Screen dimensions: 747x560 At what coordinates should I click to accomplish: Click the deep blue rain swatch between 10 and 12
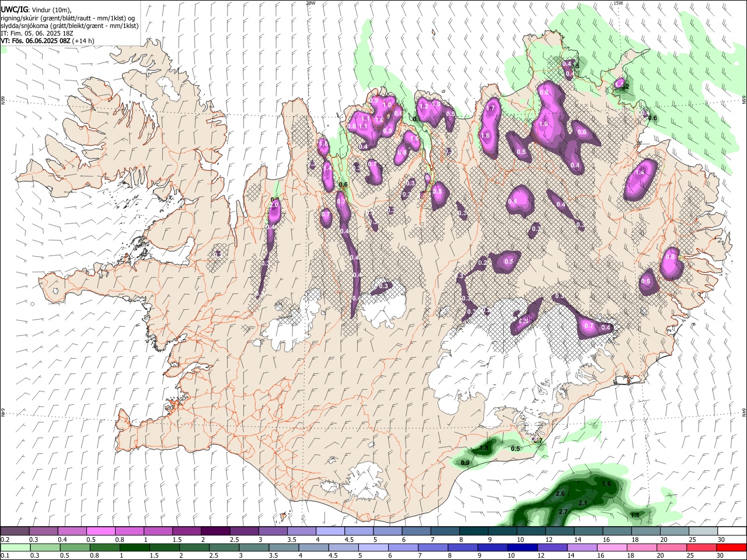[x=522, y=548]
